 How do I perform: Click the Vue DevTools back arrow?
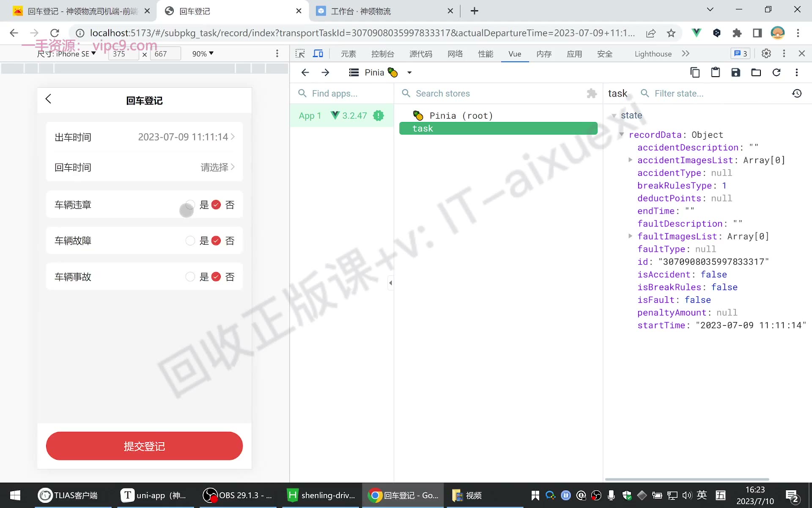tap(305, 72)
